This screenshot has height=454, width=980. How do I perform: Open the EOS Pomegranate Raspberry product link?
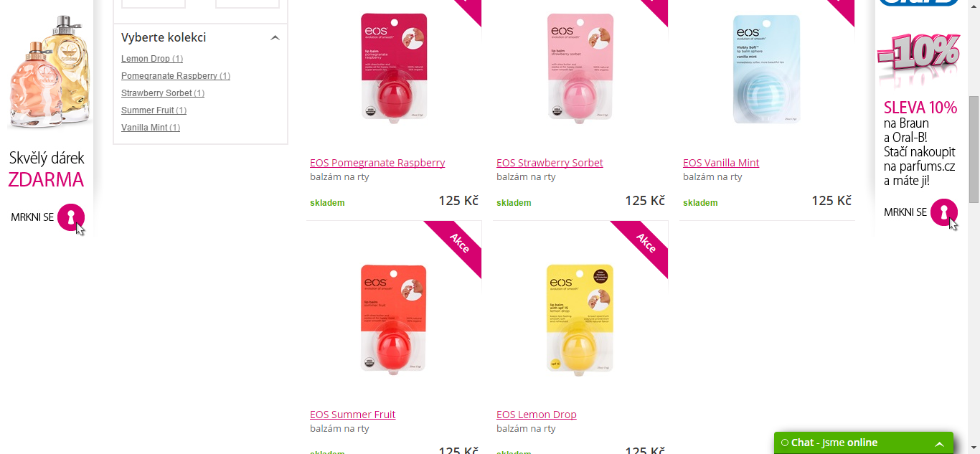click(x=377, y=163)
